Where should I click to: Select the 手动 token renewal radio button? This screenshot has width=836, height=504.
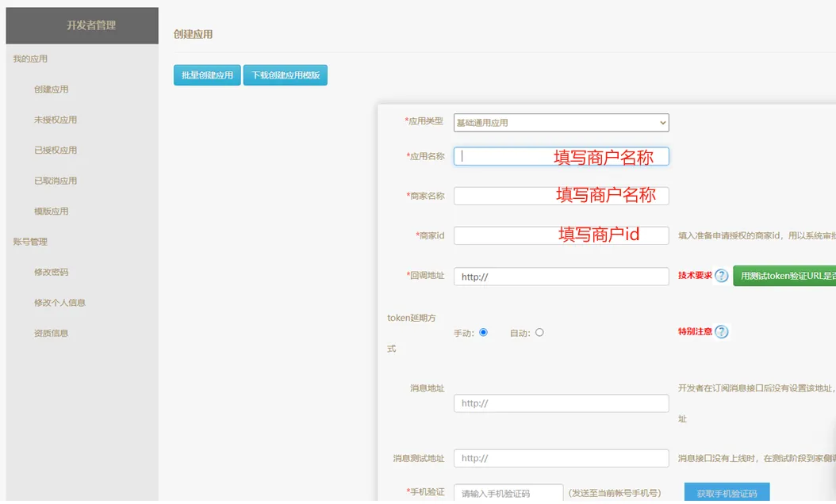pos(483,332)
